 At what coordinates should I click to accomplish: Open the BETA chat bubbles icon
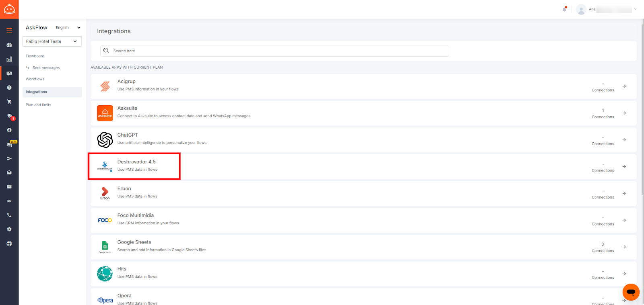tap(10, 144)
